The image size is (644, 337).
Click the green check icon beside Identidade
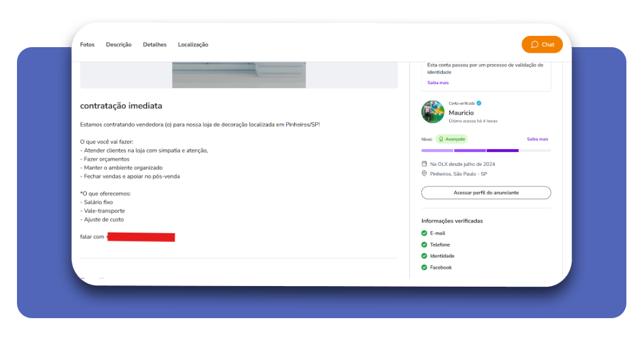[425, 256]
